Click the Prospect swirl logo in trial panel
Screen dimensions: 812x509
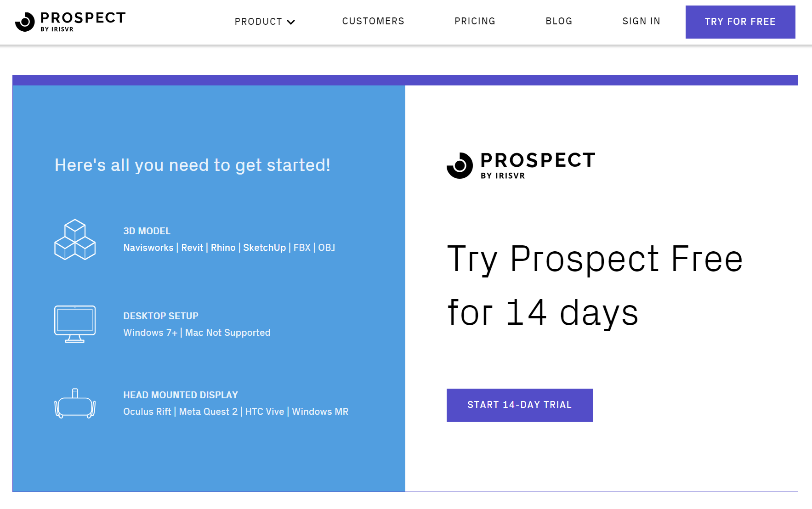click(460, 165)
